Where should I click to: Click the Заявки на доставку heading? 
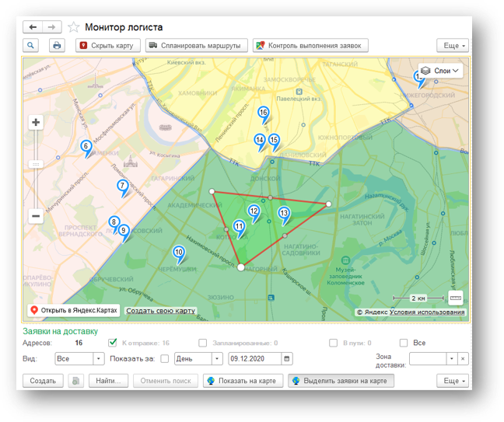click(60, 331)
